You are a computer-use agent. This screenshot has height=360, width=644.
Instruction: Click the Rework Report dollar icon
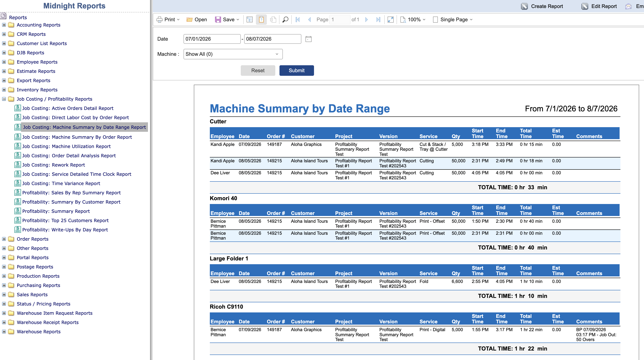17,164
